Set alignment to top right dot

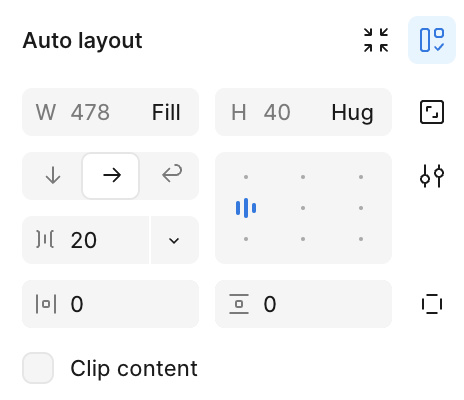[361, 177]
